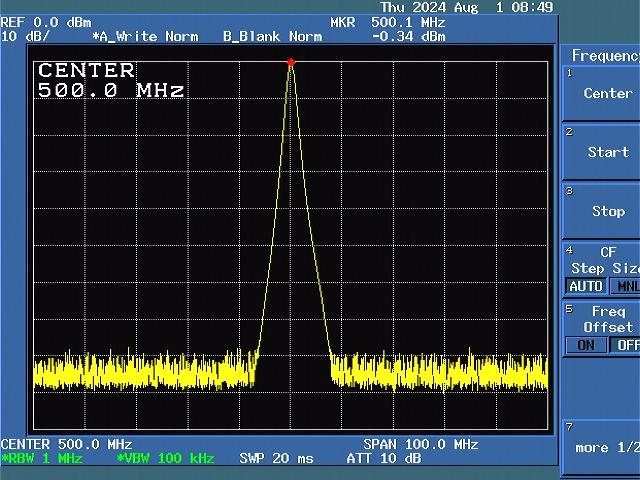Select the Start frequency softkey
Image resolution: width=640 pixels, height=480 pixels.
pos(601,152)
